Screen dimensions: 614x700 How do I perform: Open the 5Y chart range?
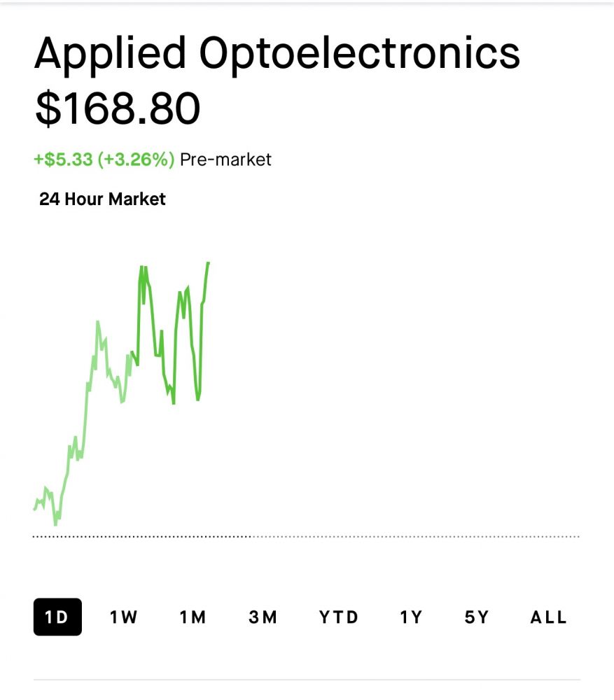[477, 617]
